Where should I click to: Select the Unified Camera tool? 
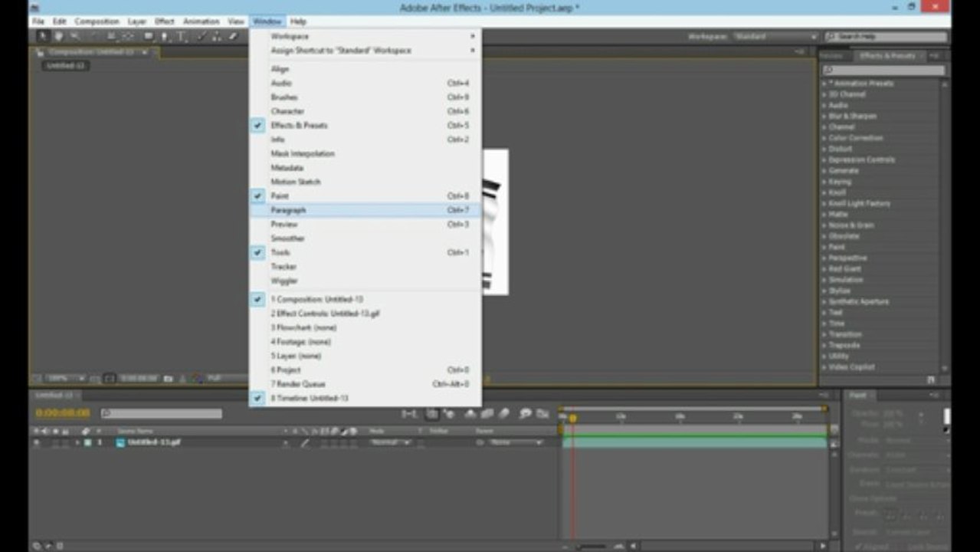tap(111, 36)
